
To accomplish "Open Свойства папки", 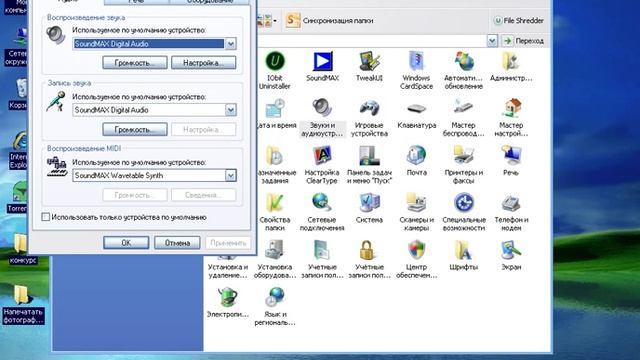I will pyautogui.click(x=275, y=212).
